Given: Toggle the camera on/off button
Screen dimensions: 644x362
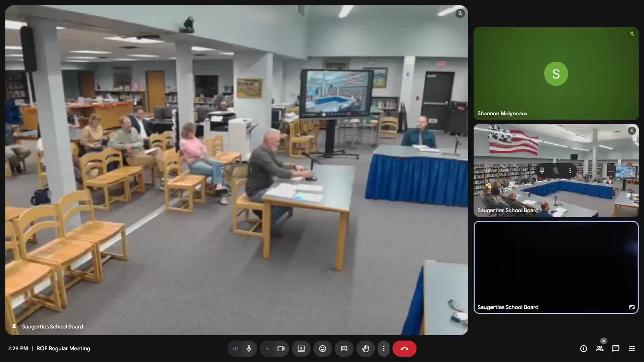Looking at the screenshot, I should tap(281, 349).
